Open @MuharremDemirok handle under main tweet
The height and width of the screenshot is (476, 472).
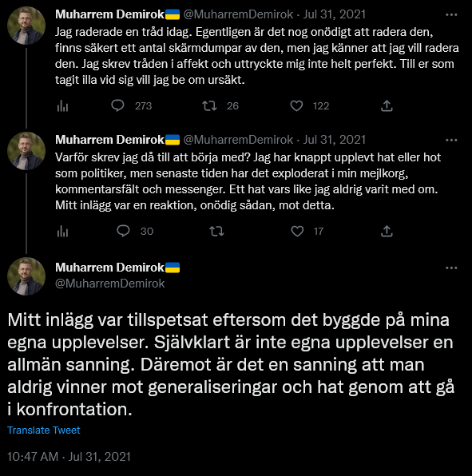click(110, 284)
